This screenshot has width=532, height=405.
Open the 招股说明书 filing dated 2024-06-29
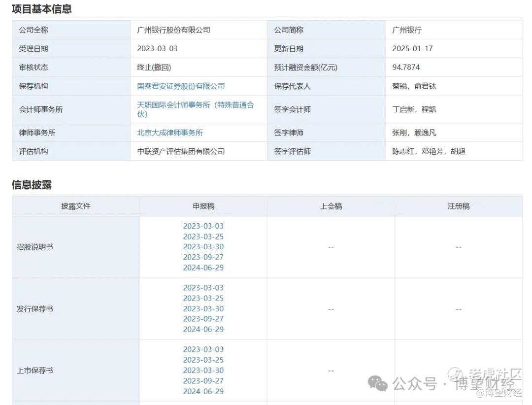click(203, 268)
